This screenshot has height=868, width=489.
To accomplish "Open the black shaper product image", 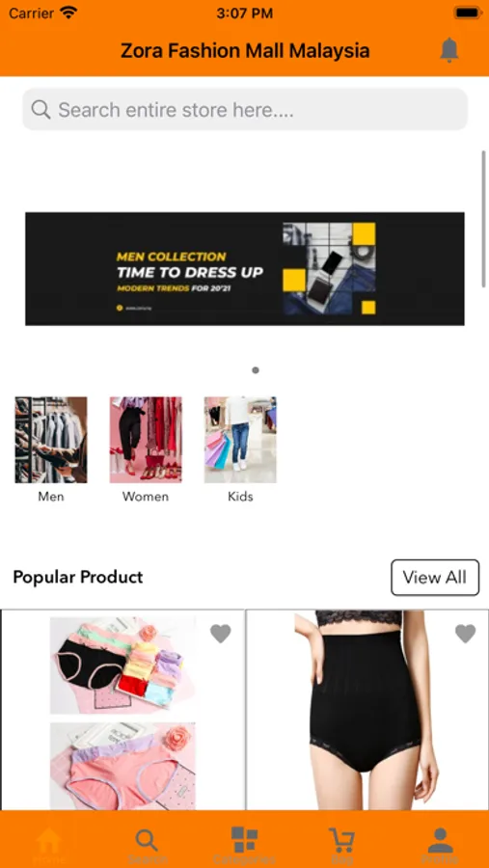I will 367,710.
